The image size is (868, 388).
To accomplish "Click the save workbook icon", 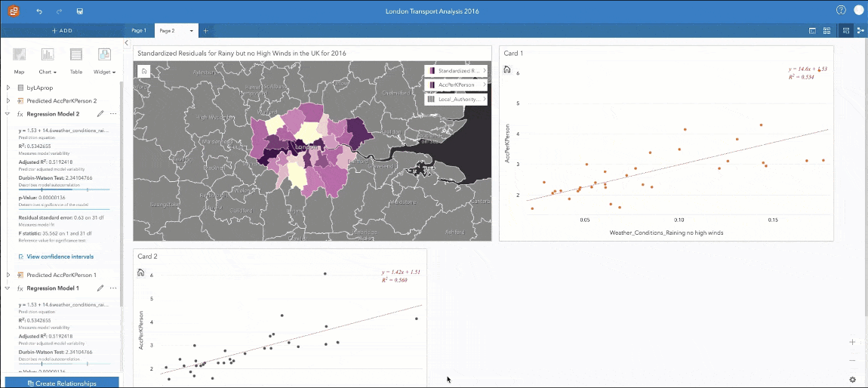I will tap(80, 11).
